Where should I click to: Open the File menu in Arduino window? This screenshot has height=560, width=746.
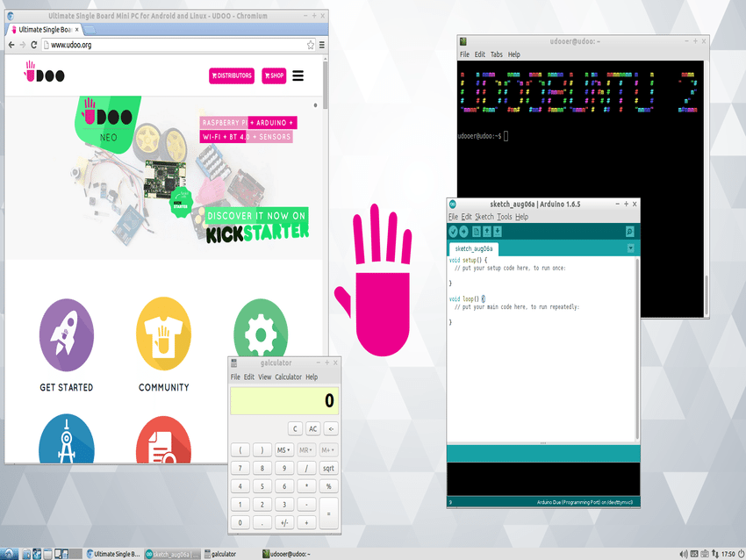(453, 217)
